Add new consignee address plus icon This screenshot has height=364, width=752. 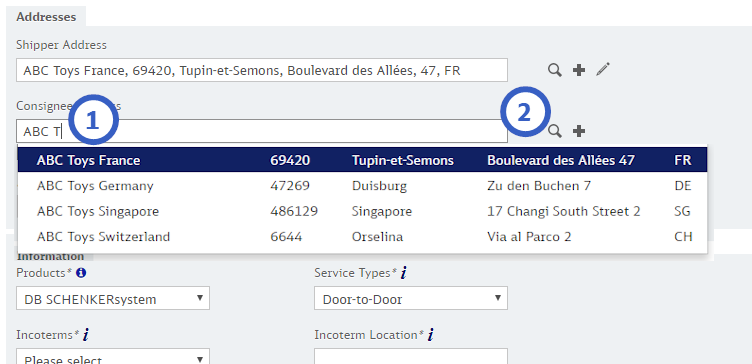pyautogui.click(x=579, y=131)
